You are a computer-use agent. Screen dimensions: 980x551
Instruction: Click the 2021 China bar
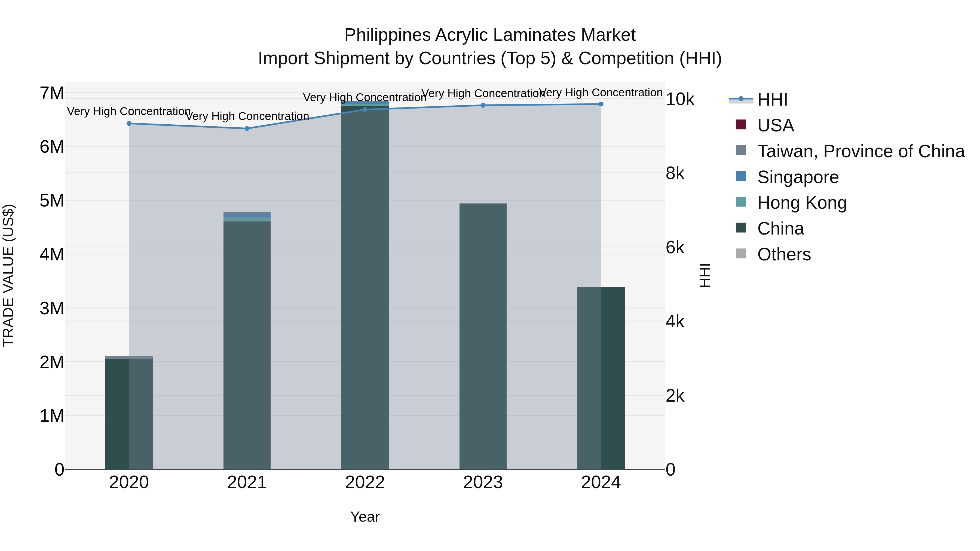[247, 345]
